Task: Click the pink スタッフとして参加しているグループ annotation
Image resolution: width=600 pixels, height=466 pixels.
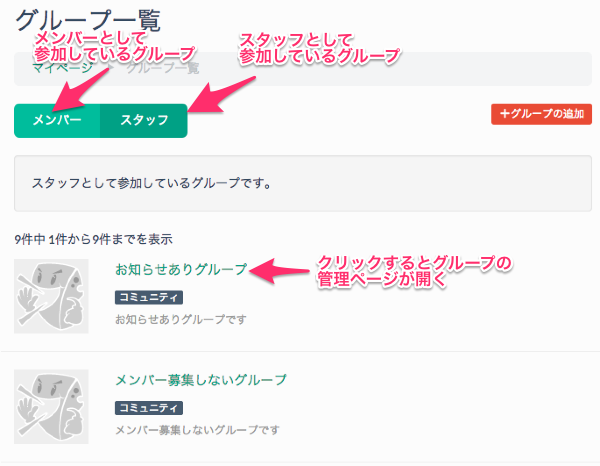Action: (x=318, y=47)
